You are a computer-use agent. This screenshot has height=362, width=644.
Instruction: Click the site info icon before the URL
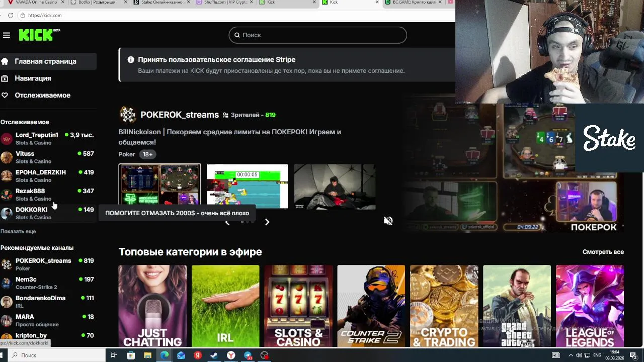click(x=22, y=16)
